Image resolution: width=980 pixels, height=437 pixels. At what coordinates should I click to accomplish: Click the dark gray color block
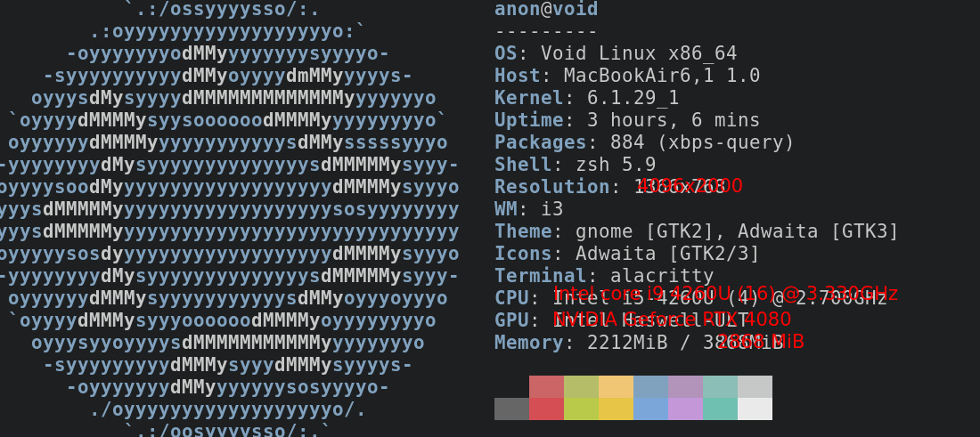pyautogui.click(x=511, y=409)
